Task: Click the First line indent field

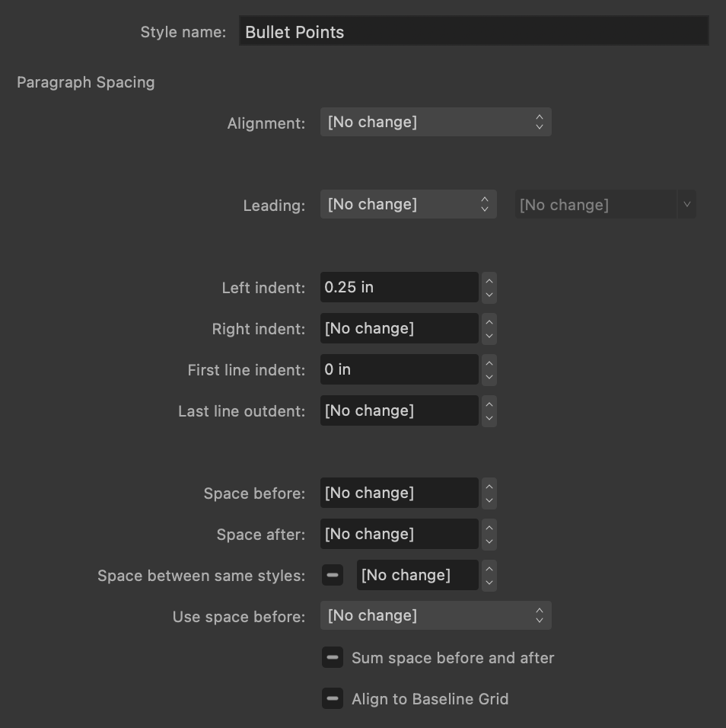Action: [x=399, y=369]
